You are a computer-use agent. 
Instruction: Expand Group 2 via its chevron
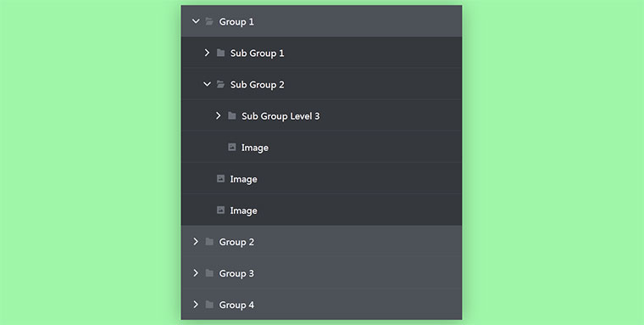(x=196, y=242)
